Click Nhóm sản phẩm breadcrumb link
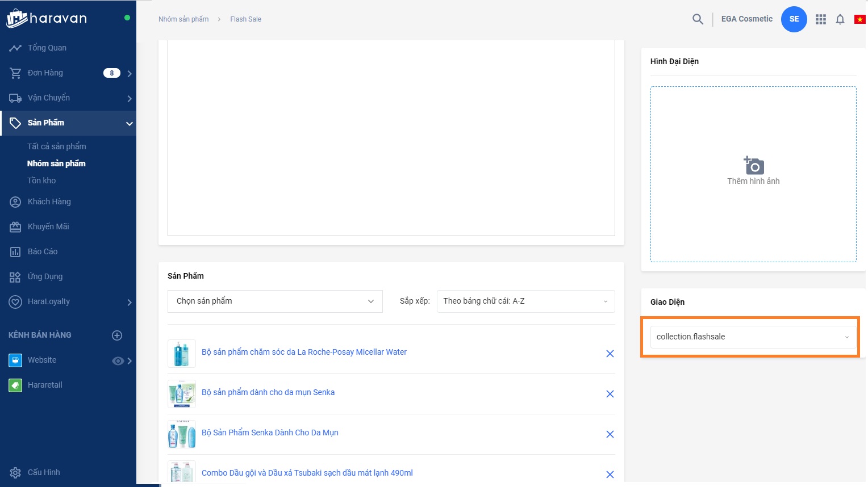This screenshot has height=487, width=868. click(x=183, y=19)
